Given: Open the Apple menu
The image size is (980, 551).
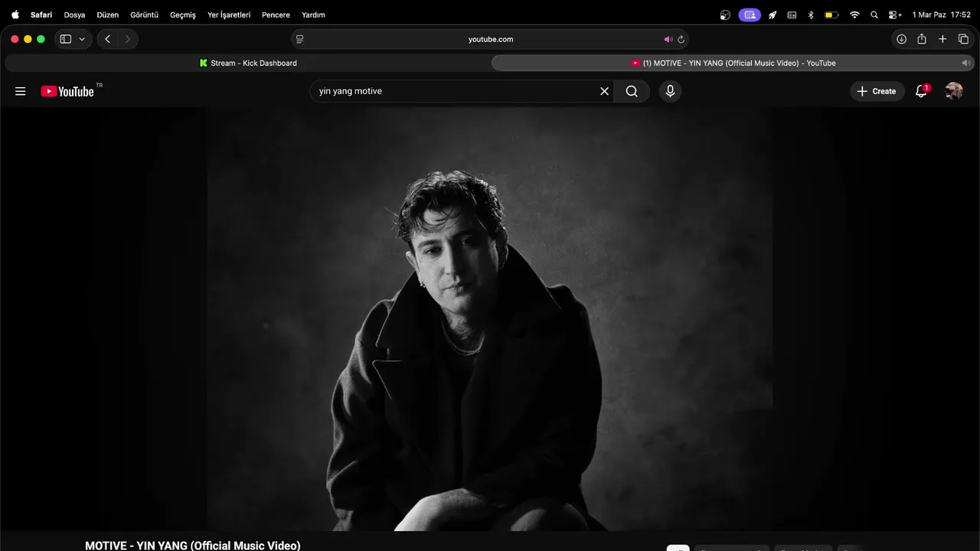Looking at the screenshot, I should tap(15, 15).
